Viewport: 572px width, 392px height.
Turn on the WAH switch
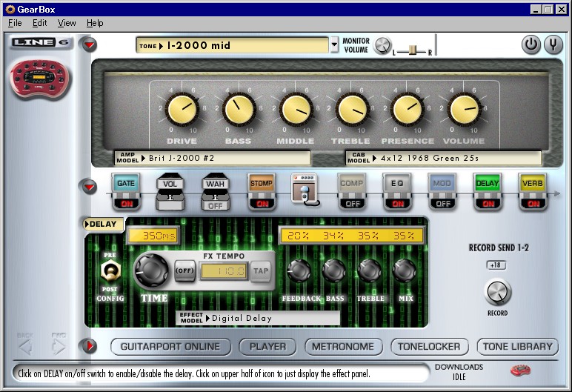pyautogui.click(x=215, y=205)
